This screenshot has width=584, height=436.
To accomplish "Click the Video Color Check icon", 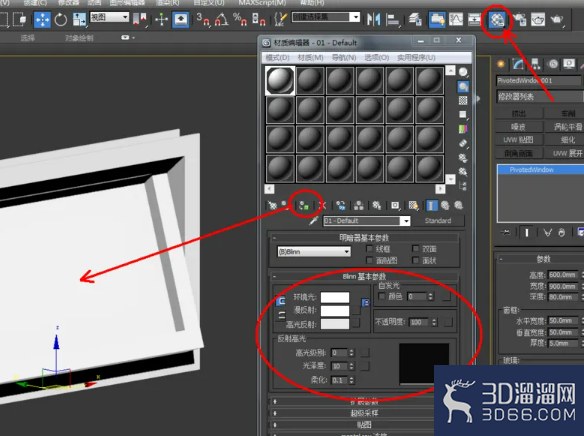I will (463, 129).
